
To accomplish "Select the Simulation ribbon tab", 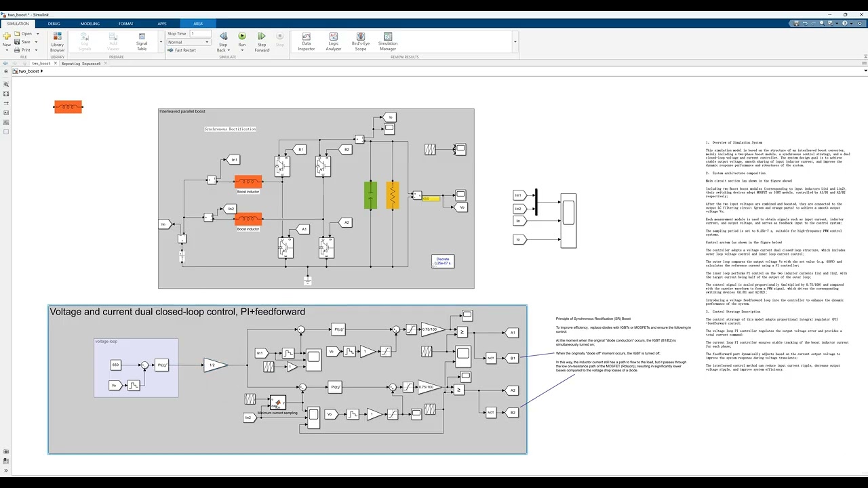I will (x=18, y=24).
